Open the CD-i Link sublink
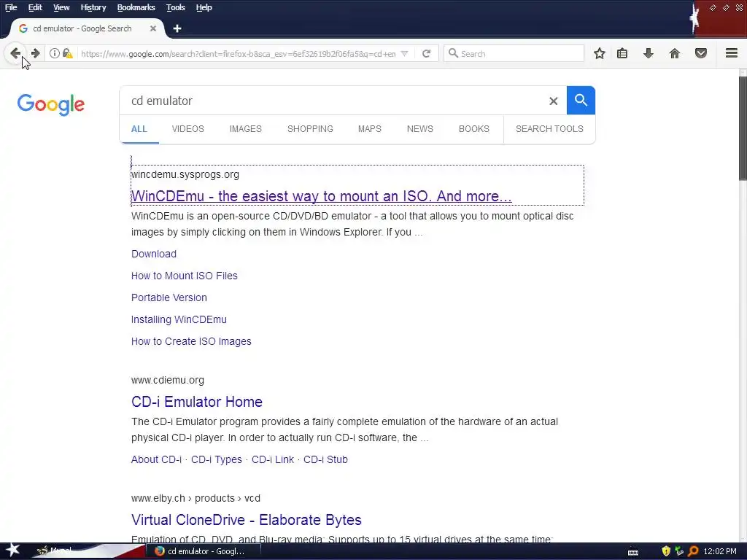The image size is (747, 560). tap(273, 459)
